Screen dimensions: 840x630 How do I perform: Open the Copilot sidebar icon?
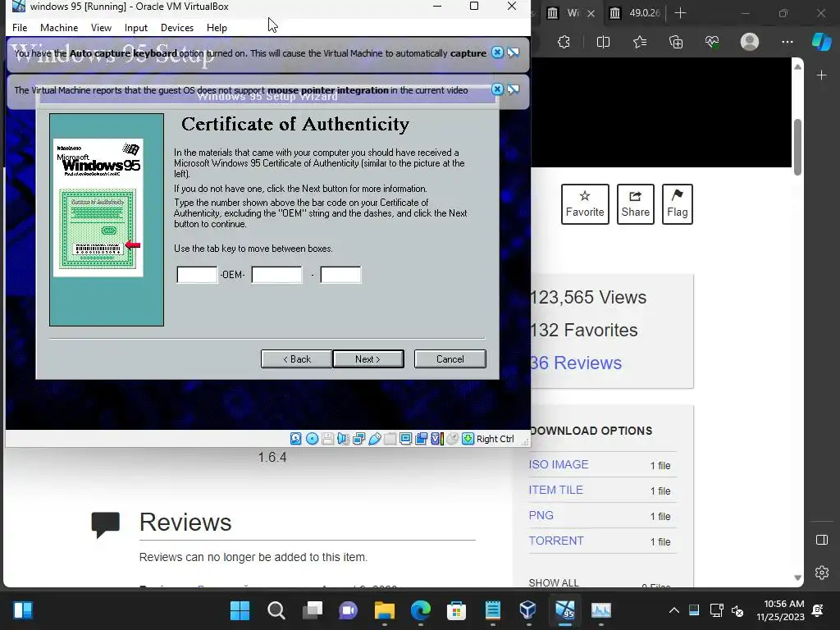tap(821, 42)
